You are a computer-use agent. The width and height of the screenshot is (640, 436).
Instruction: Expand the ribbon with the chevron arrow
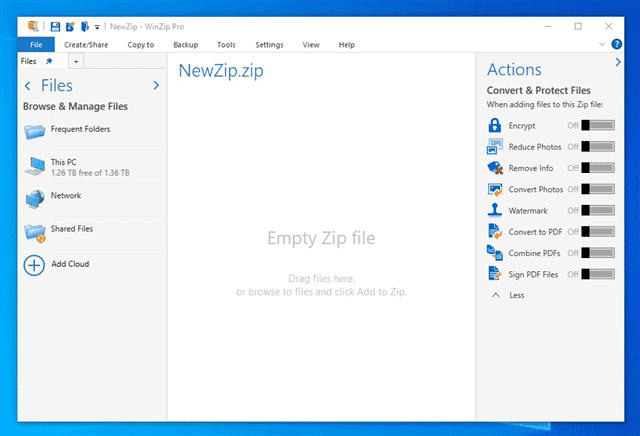click(x=602, y=44)
